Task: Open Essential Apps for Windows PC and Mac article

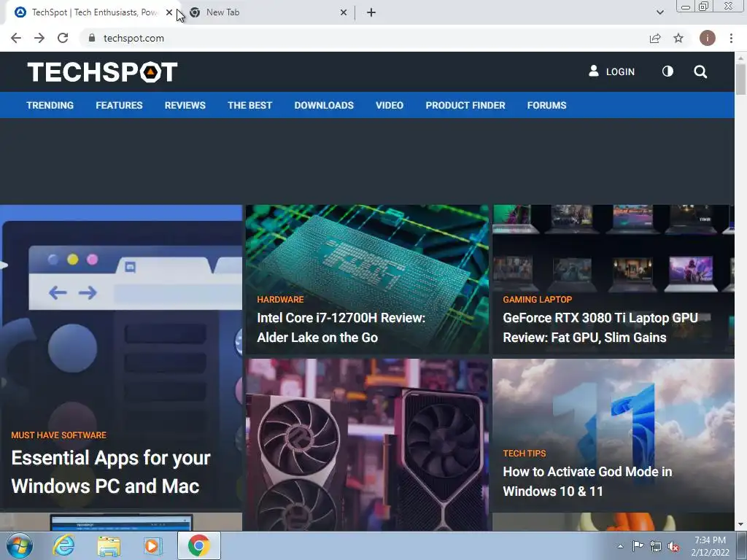Action: [111, 472]
